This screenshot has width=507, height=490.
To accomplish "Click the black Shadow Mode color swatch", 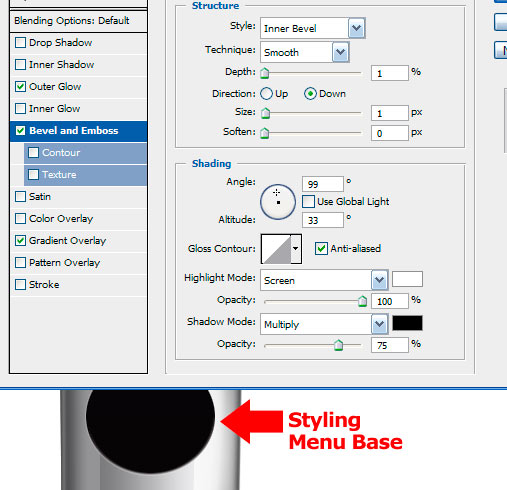I will (x=407, y=323).
